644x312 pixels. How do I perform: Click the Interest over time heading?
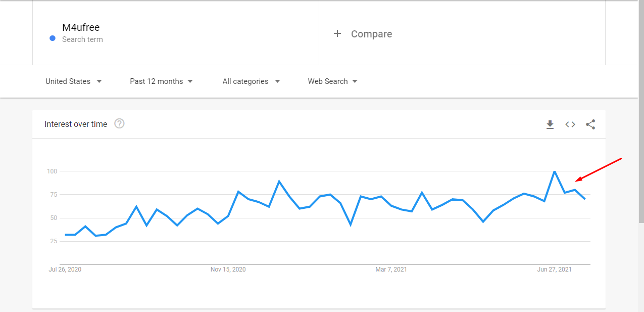click(x=76, y=124)
